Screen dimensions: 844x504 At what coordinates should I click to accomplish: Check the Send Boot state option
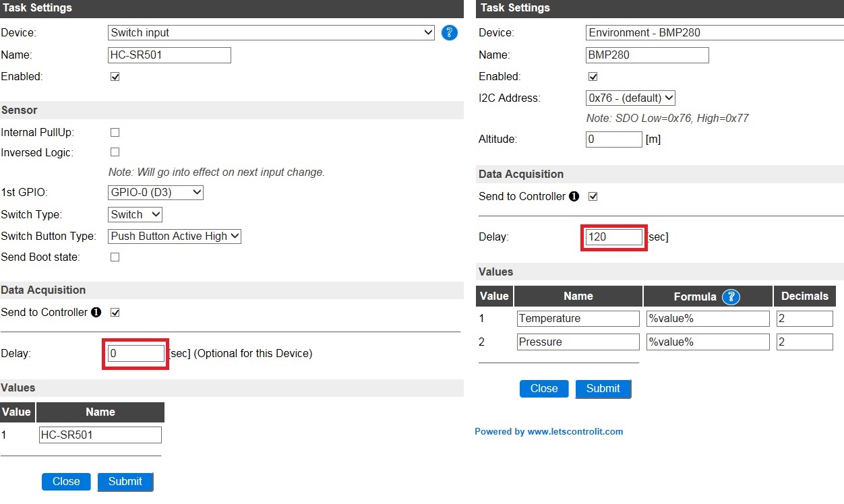pos(115,257)
